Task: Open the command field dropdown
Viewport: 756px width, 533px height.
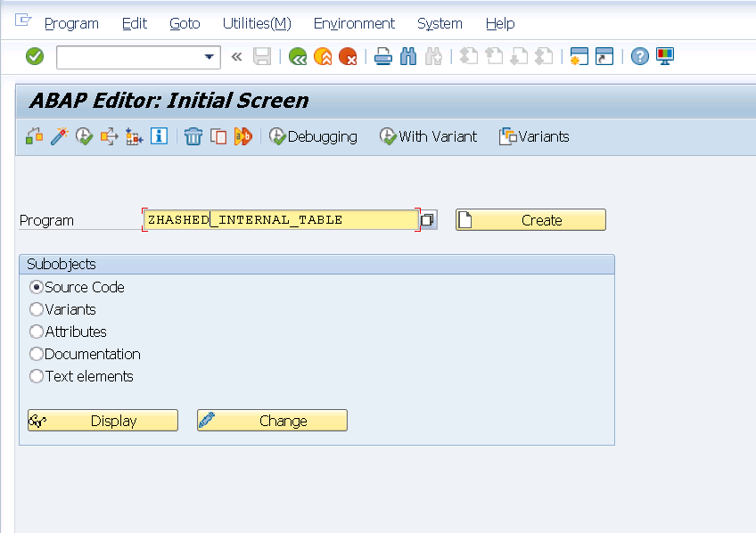Action: 212,56
